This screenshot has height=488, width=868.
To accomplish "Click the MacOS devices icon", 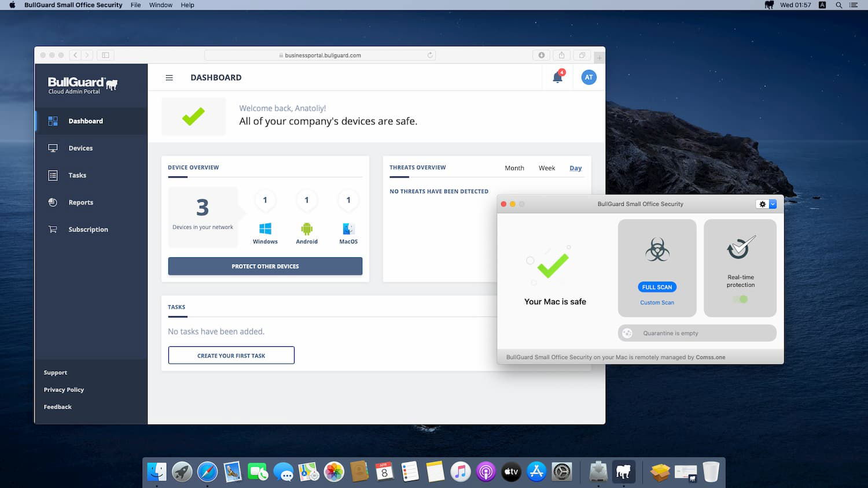I will pos(348,229).
